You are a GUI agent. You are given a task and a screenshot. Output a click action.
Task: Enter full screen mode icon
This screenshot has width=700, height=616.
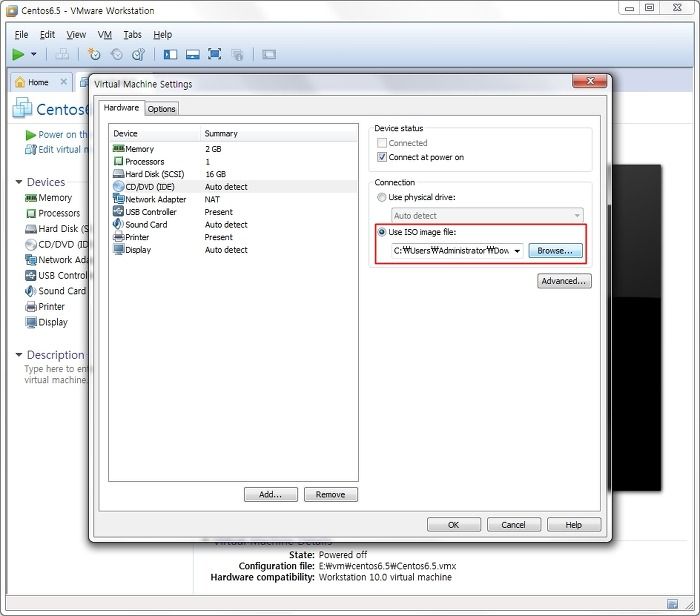pyautogui.click(x=215, y=54)
